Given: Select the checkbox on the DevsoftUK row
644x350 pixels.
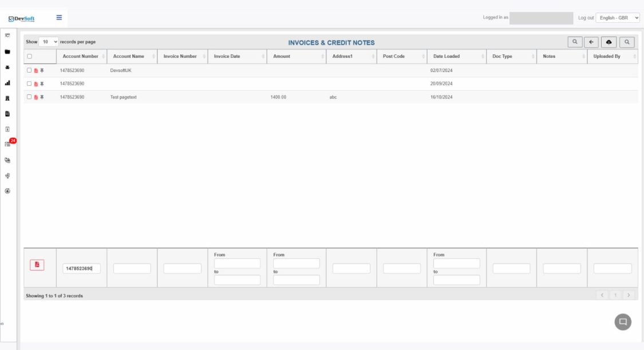Looking at the screenshot, I should [30, 70].
